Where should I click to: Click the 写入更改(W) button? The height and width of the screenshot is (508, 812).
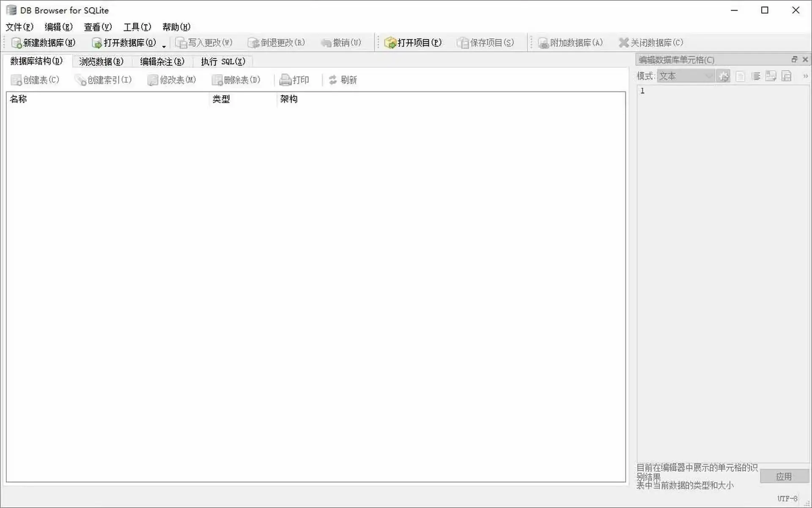click(x=204, y=43)
